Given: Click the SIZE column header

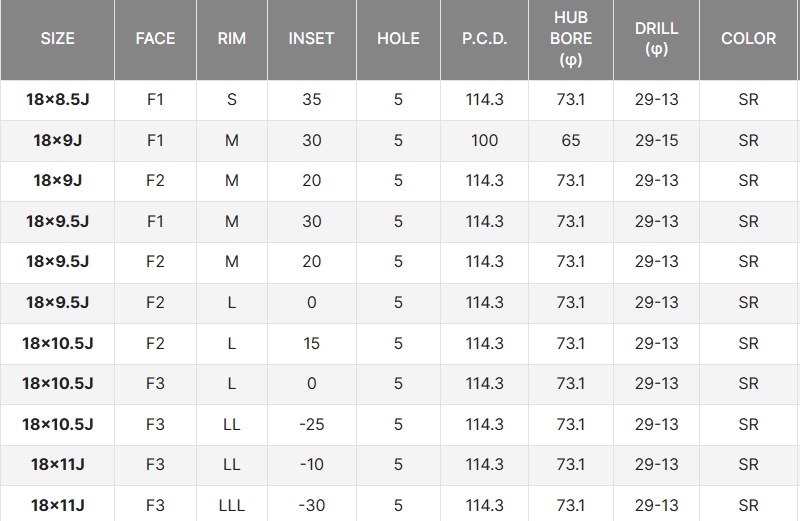Looking at the screenshot, I should tap(57, 39).
